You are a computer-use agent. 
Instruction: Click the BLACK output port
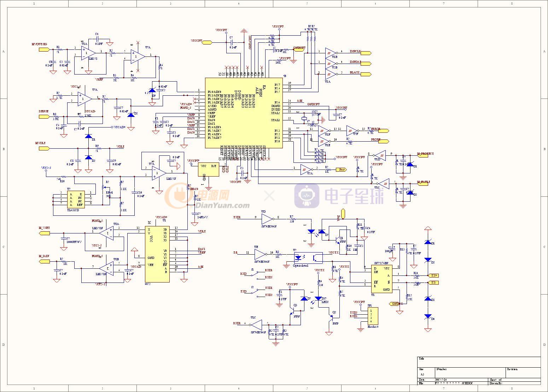click(x=366, y=74)
